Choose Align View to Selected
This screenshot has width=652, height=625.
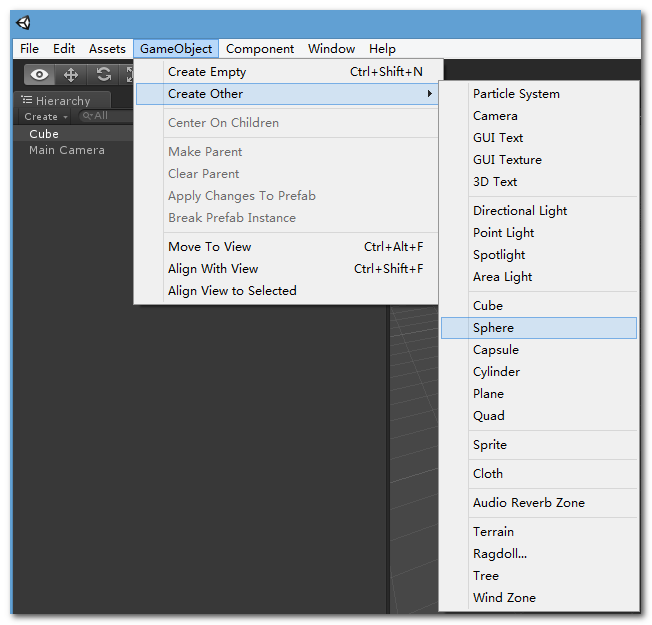[287, 291]
